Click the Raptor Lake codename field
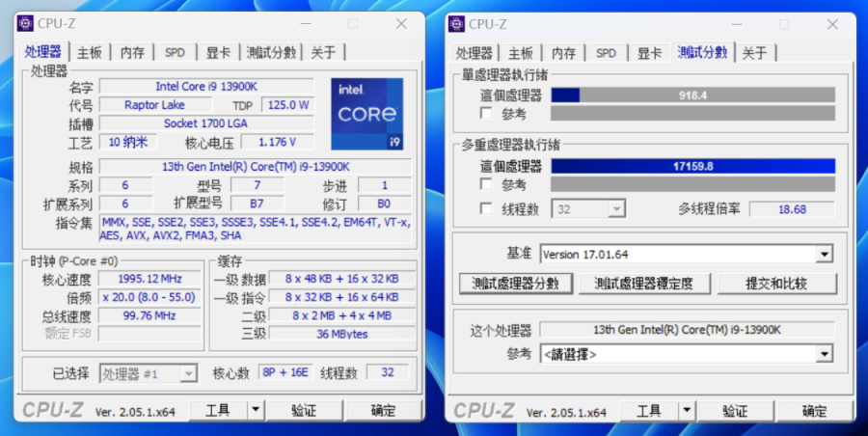 [x=155, y=105]
